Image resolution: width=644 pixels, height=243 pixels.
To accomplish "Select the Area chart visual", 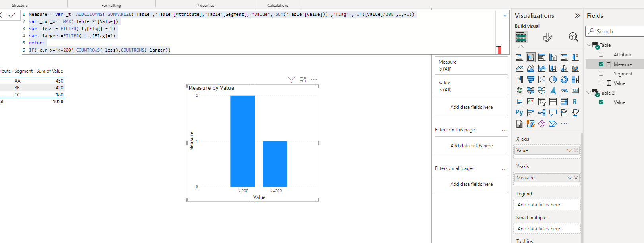I will [530, 68].
